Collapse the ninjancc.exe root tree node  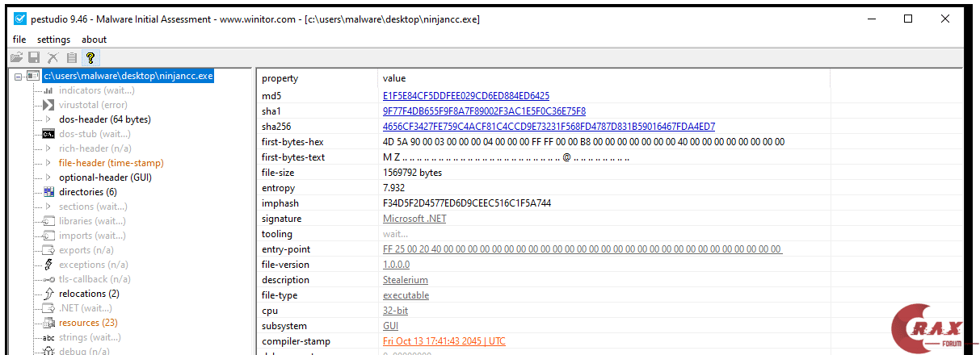19,76
